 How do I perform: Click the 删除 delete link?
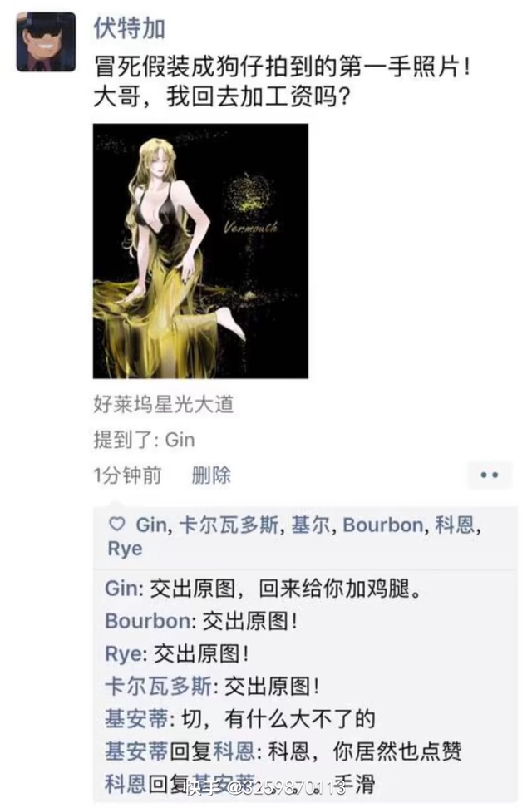coord(211,475)
